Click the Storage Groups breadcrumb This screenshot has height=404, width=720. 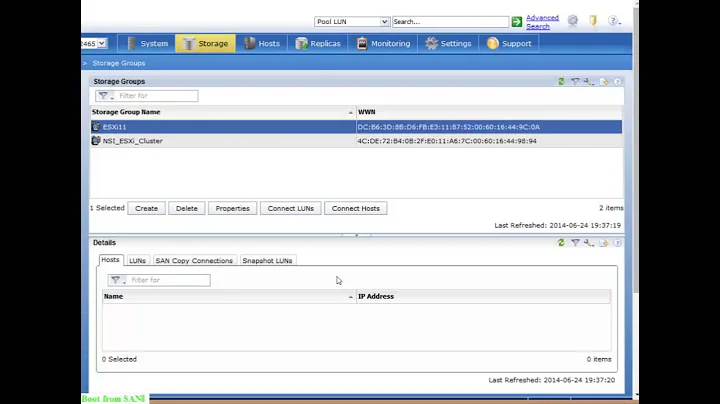[118, 63]
